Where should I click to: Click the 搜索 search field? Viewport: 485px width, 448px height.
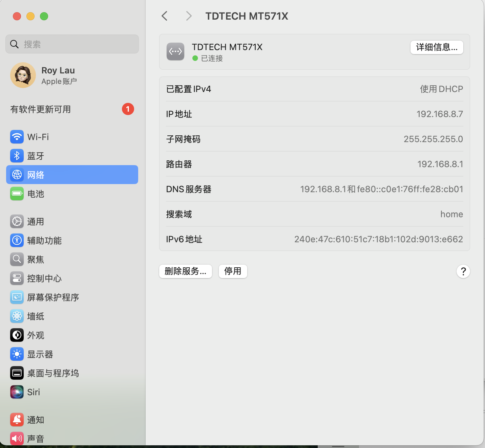(72, 44)
